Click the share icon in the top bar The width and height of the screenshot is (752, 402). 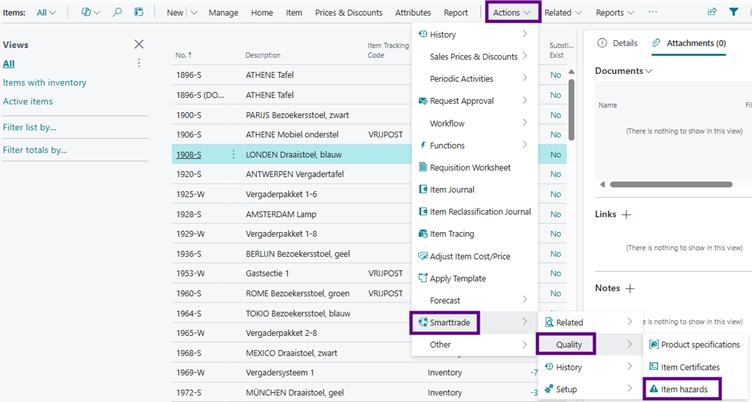pyautogui.click(x=712, y=12)
